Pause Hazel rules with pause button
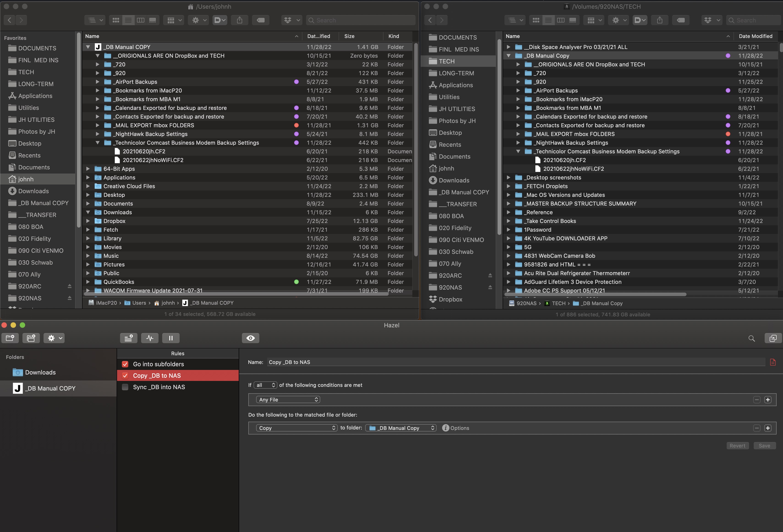783x532 pixels. (x=170, y=338)
